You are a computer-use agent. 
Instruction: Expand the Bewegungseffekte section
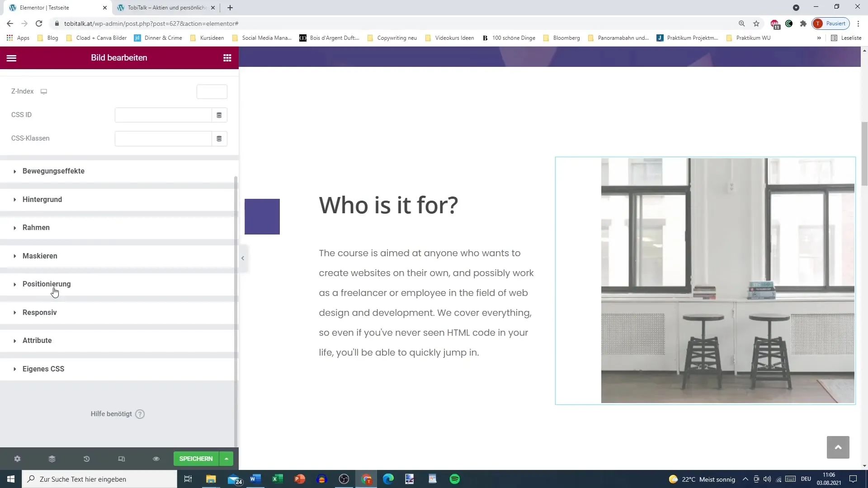pos(53,171)
